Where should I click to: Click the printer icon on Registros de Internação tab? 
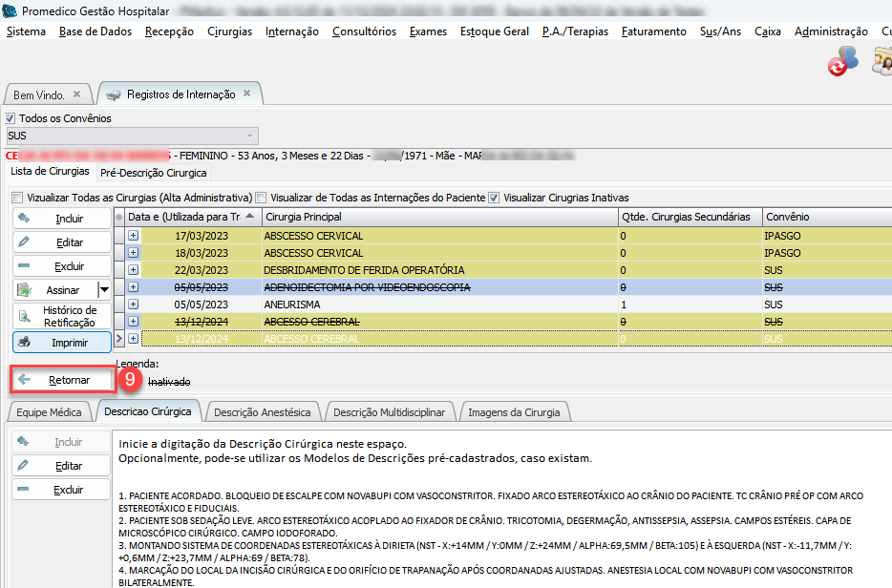point(114,94)
